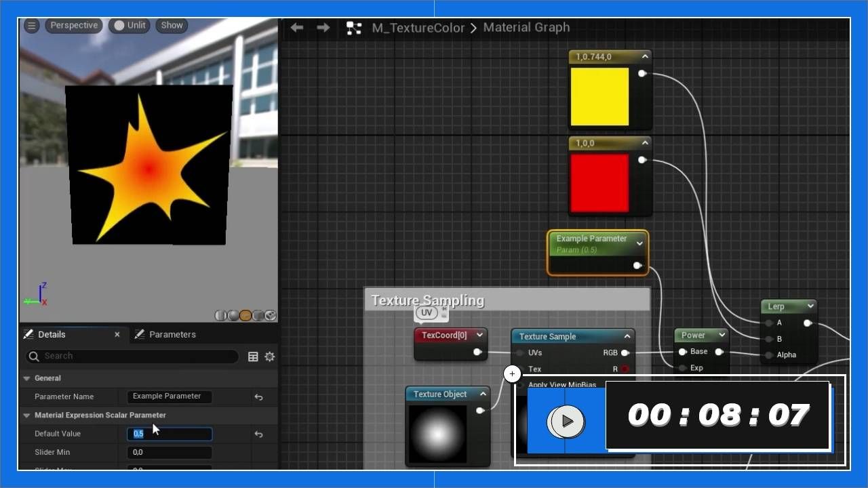Collapse Material Expression Scalar Parameter section
The width and height of the screenshot is (868, 488).
(x=27, y=415)
